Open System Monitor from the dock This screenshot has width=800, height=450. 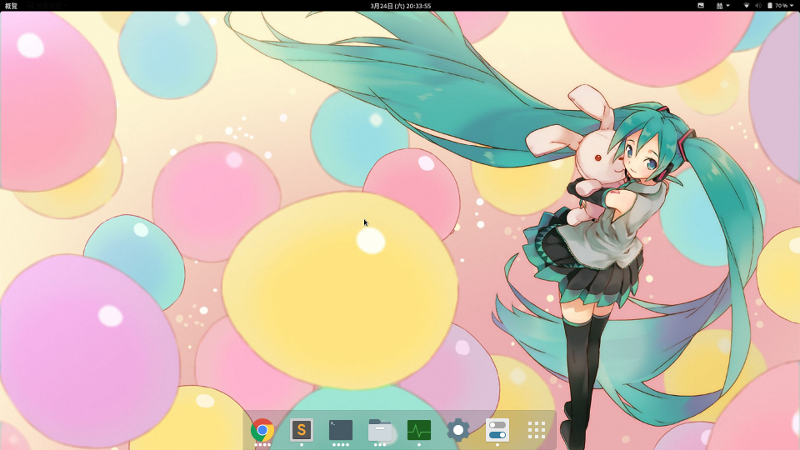pyautogui.click(x=419, y=430)
